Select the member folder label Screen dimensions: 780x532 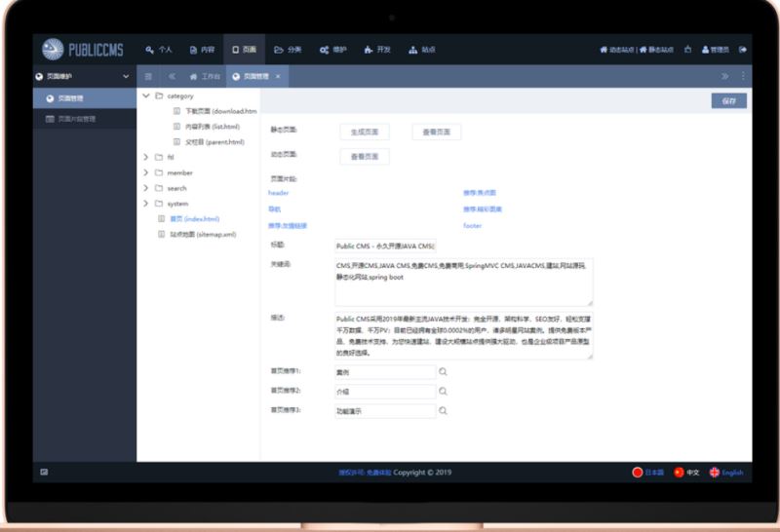(180, 172)
